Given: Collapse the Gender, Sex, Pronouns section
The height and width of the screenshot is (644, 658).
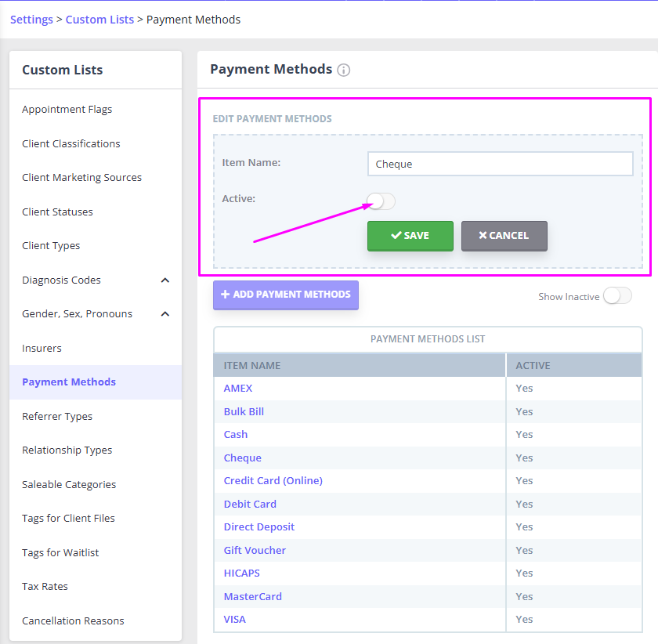Looking at the screenshot, I should tap(164, 313).
